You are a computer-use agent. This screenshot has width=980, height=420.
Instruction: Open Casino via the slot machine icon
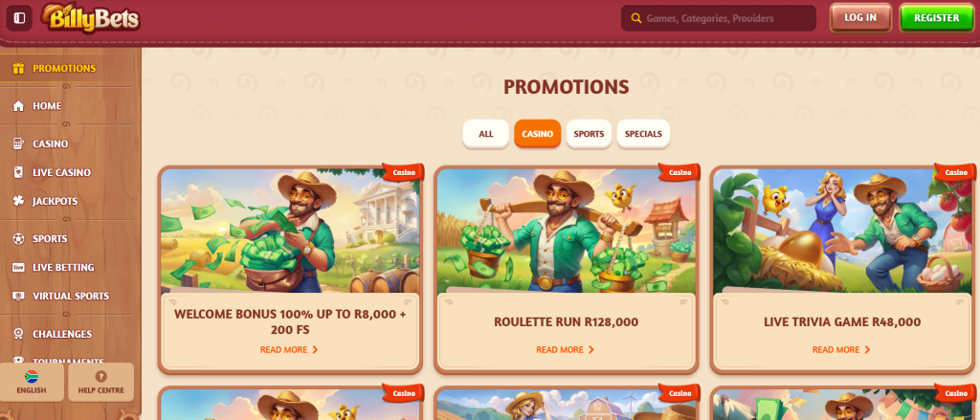point(18,144)
